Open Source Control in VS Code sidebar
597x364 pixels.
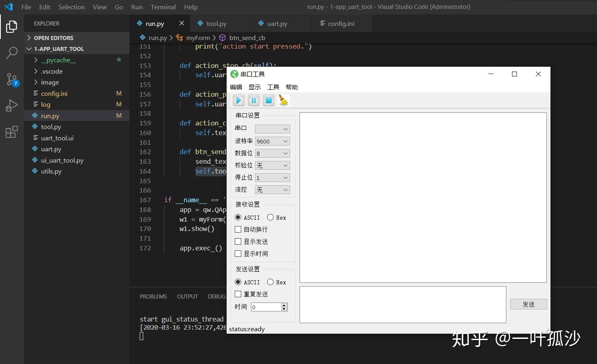click(12, 80)
